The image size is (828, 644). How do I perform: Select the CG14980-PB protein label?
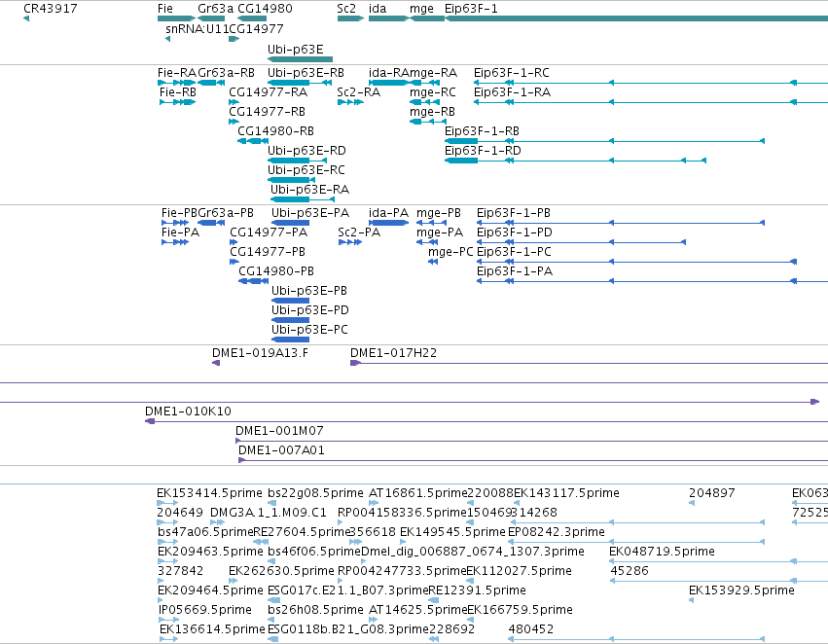coord(276,271)
